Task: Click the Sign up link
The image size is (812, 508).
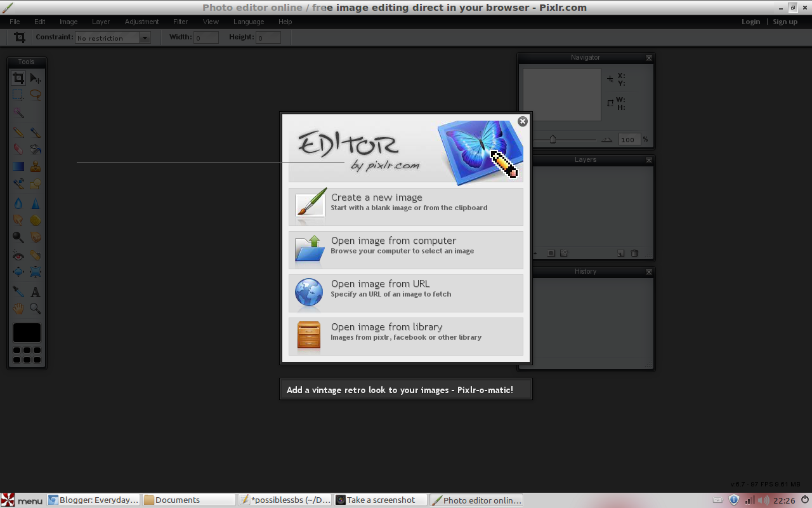Action: tap(785, 22)
